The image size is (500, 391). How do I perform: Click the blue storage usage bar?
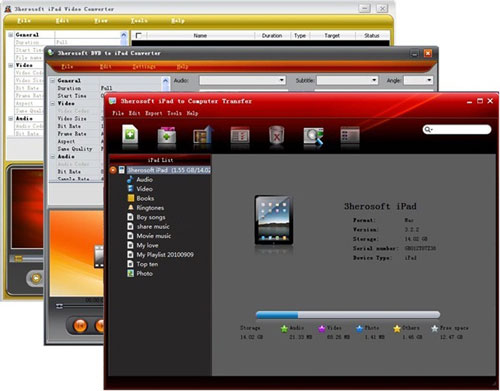click(x=348, y=315)
